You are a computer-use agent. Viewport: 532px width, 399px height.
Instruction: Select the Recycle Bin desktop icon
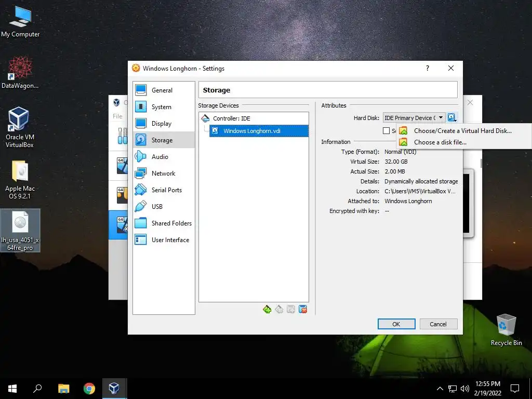[x=506, y=330]
